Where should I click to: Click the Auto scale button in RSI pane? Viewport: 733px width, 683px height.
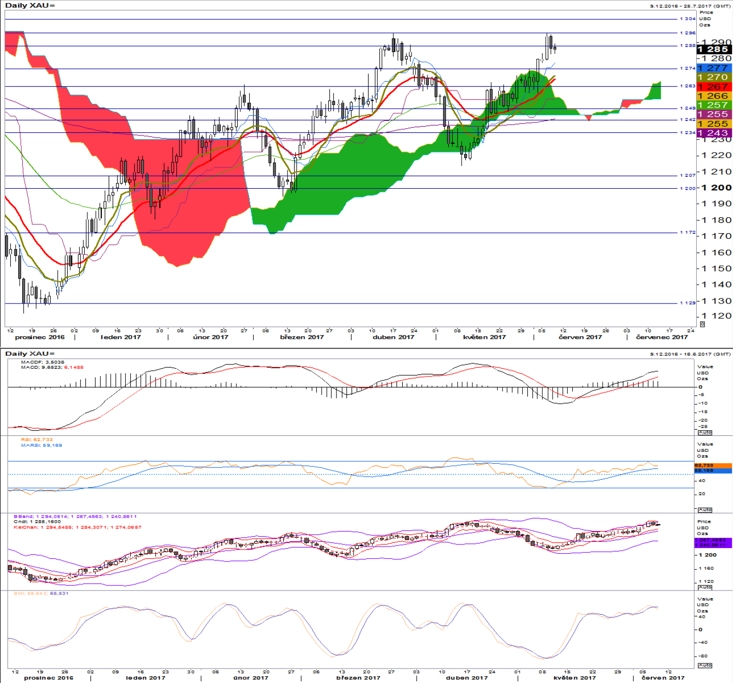pos(704,510)
